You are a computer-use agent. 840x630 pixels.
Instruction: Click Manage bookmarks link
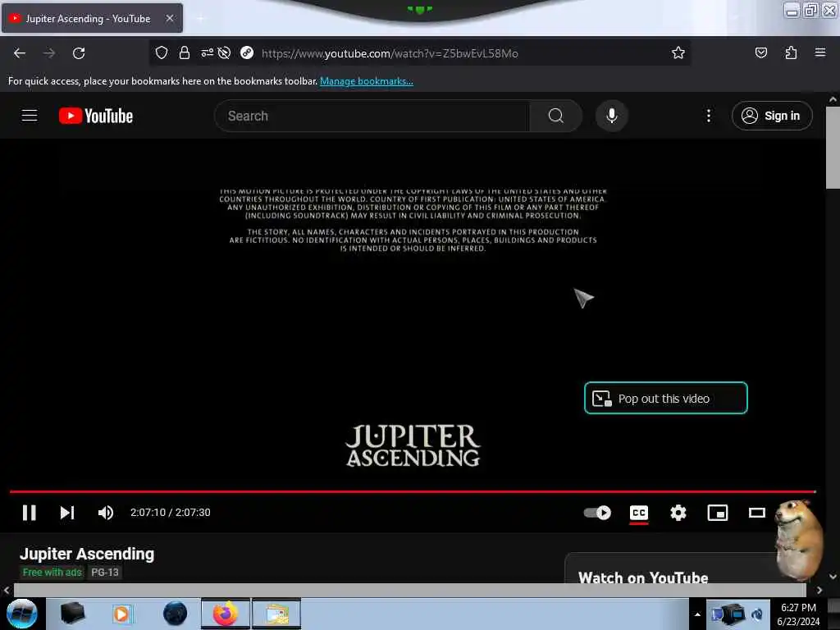point(367,81)
